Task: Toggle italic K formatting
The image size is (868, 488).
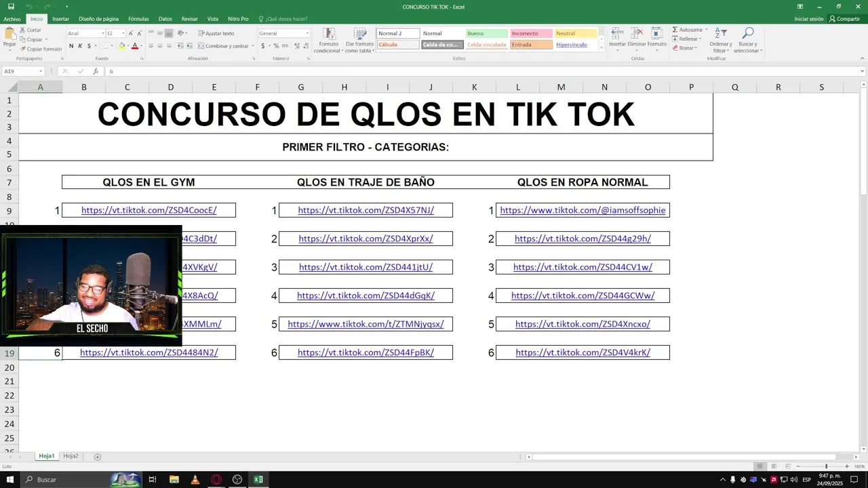Action: (x=80, y=46)
